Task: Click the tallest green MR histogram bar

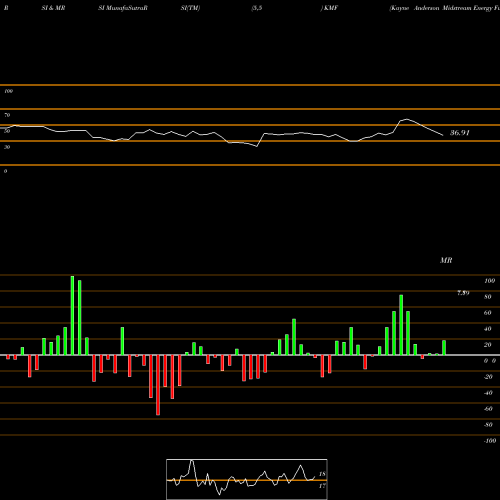Action: coord(72,315)
